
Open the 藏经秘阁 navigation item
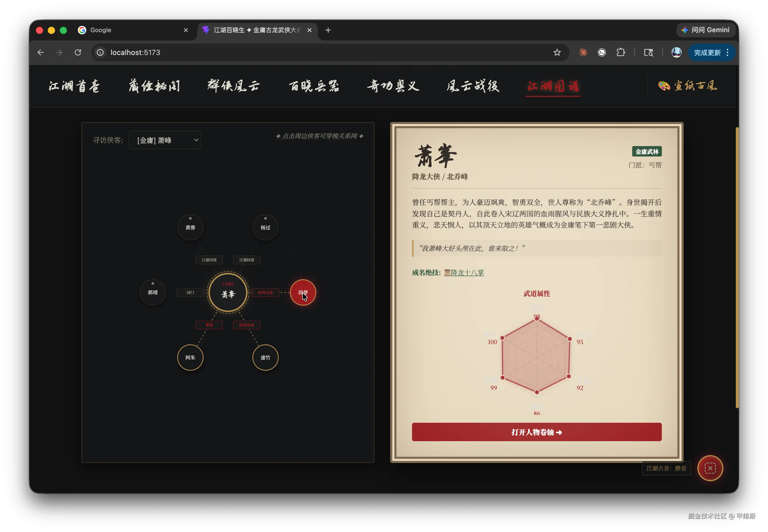click(x=154, y=86)
